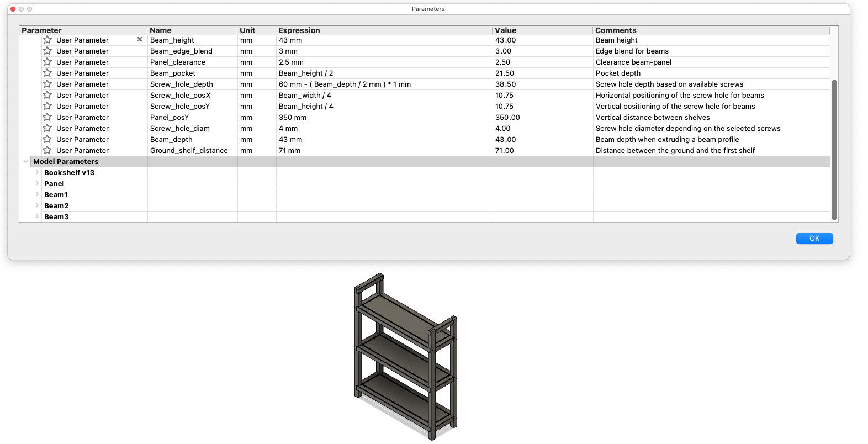Toggle favorite star for Panel_posY
This screenshot has width=868, height=444.
(47, 117)
